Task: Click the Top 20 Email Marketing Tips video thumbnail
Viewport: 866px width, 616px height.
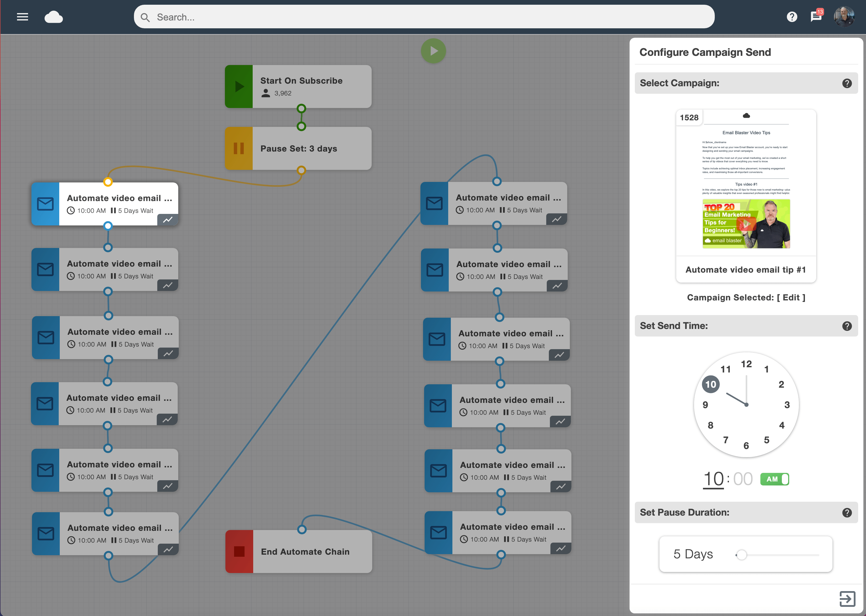Action: coord(746,224)
